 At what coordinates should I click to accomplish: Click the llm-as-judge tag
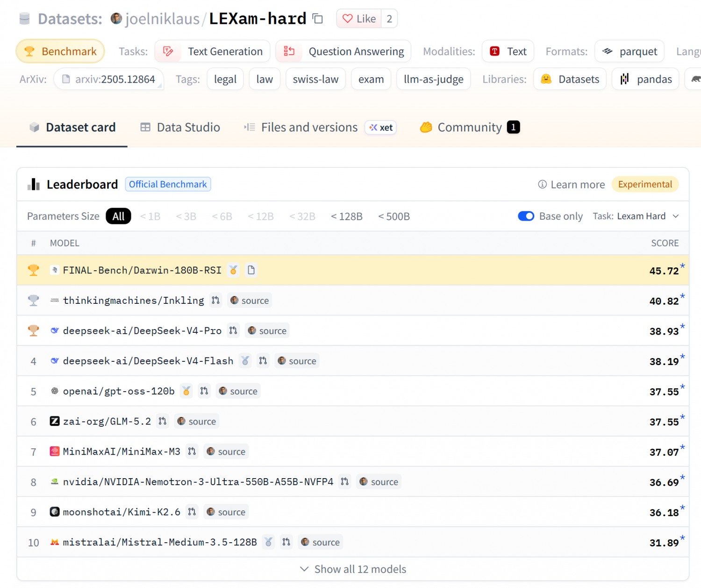(434, 79)
